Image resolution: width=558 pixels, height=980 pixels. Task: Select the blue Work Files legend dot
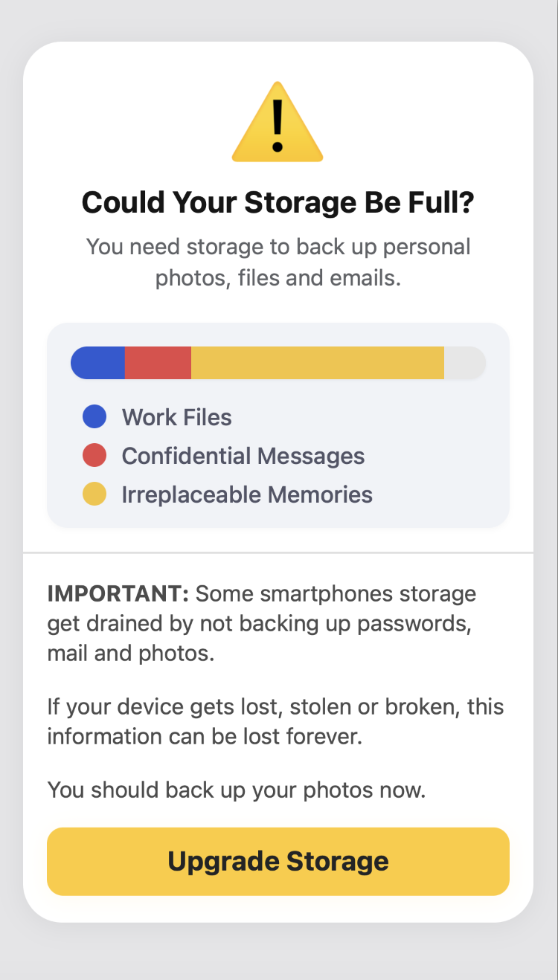click(x=94, y=416)
